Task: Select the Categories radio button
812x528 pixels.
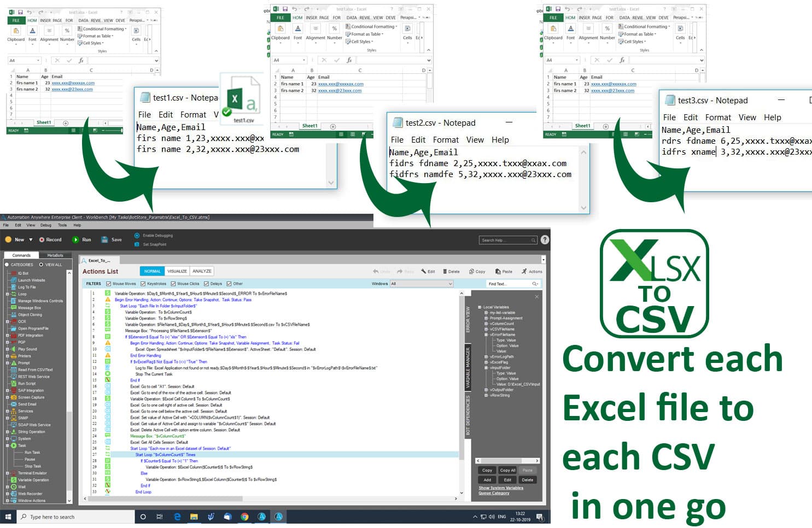Action: click(7, 265)
